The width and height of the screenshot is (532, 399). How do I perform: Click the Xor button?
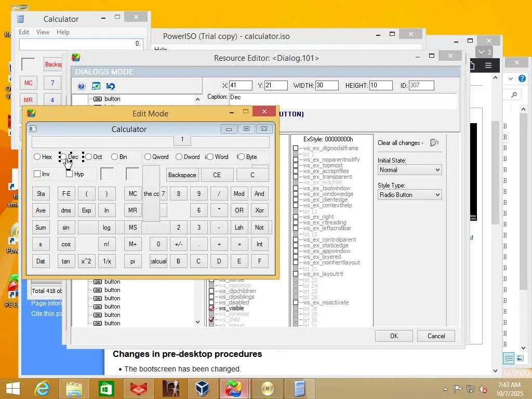coord(260,210)
